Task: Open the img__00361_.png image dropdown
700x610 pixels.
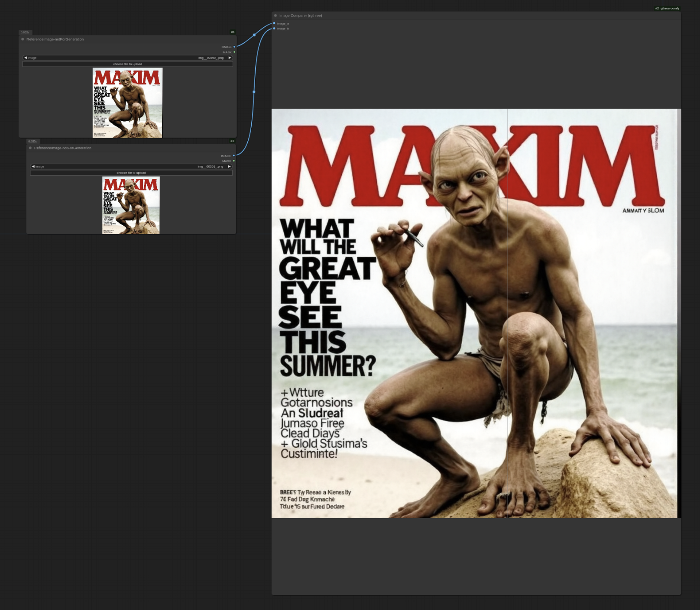Action: pyautogui.click(x=131, y=166)
